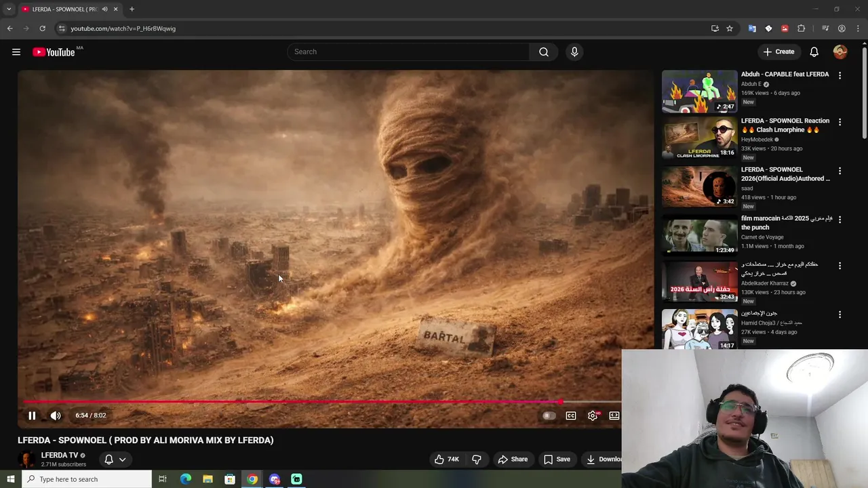868x488 pixels.
Task: Open Chrome profile icon
Action: (x=842, y=28)
